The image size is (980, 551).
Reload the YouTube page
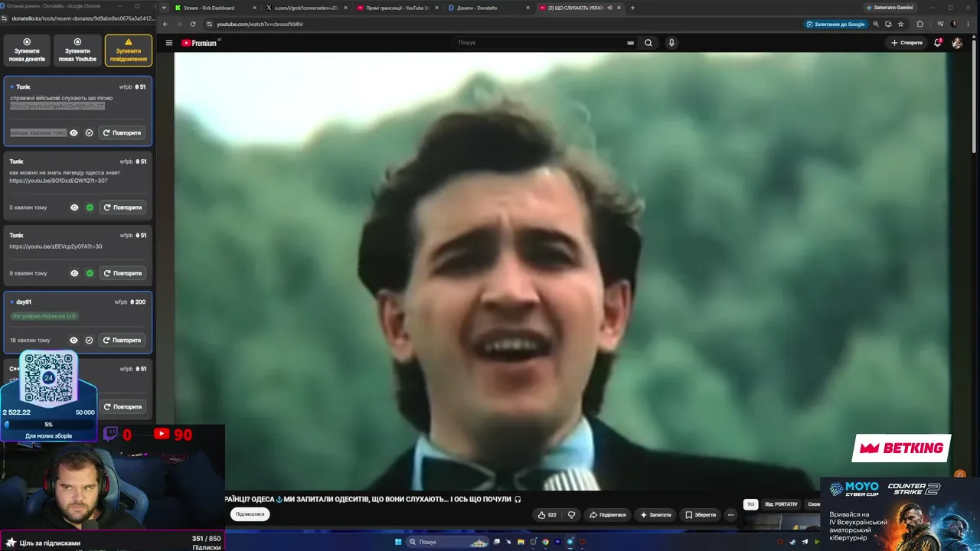pyautogui.click(x=193, y=24)
